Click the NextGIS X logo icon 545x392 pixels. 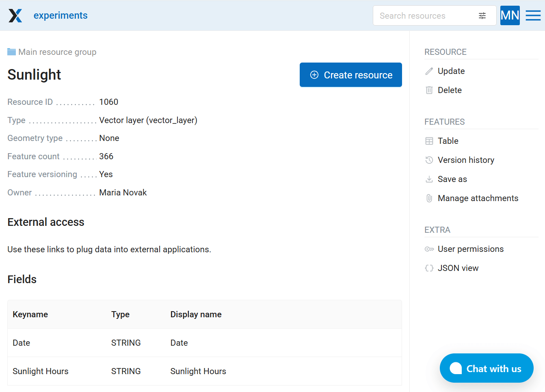tap(15, 15)
